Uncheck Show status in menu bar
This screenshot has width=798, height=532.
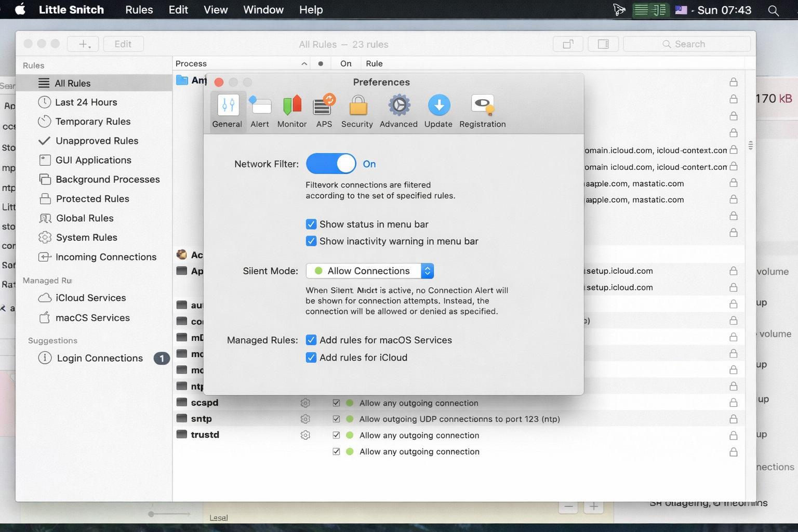pyautogui.click(x=311, y=224)
